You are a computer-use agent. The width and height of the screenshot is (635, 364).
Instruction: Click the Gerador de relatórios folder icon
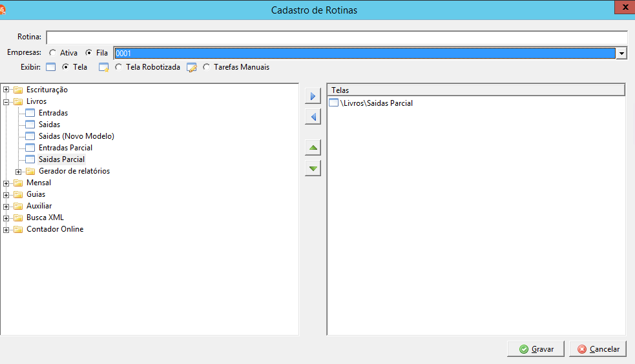click(30, 171)
